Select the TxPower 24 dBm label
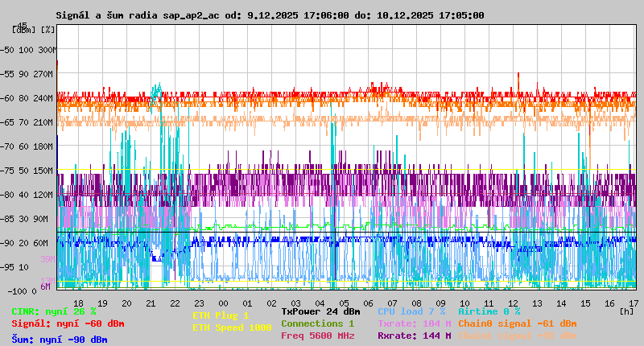Image resolution: width=644 pixels, height=346 pixels. click(320, 311)
